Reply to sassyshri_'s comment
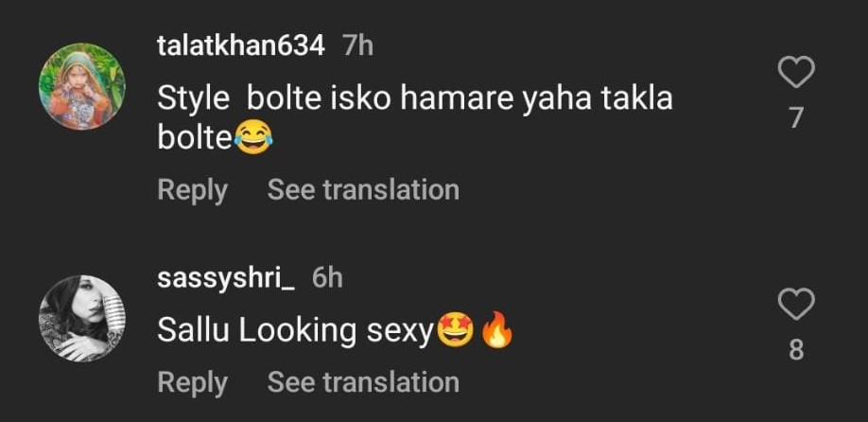Viewport: 868px width, 422px height. pos(192,382)
